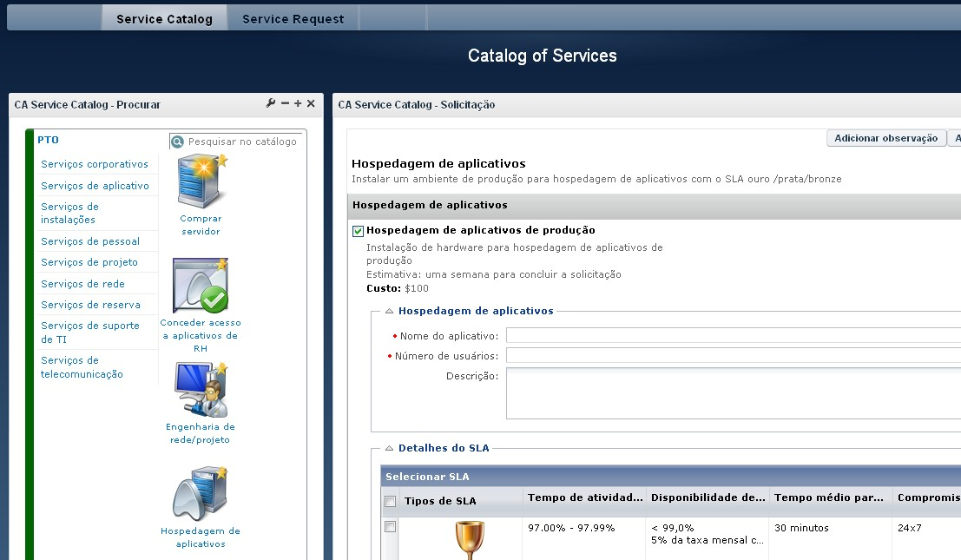The height and width of the screenshot is (560, 961).
Task: Click the Engenharia de rede/projeto icon
Action: (x=200, y=389)
